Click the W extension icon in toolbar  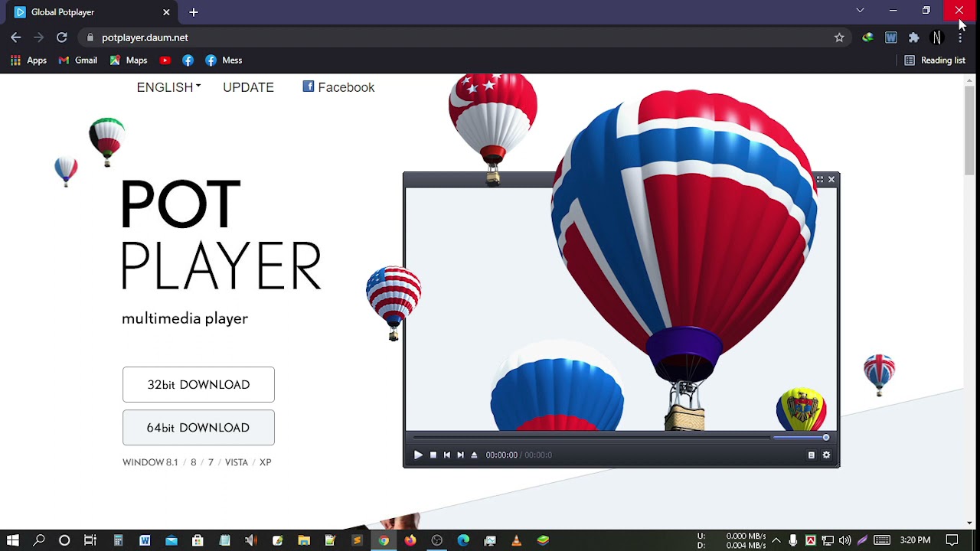891,37
